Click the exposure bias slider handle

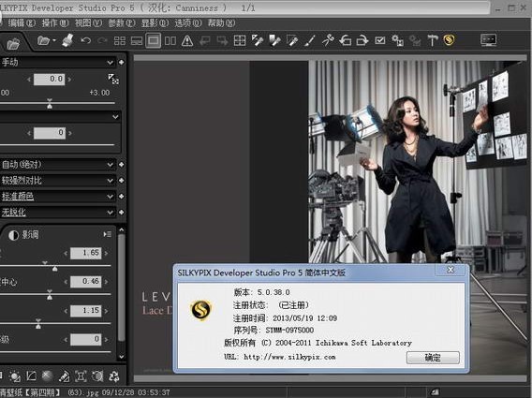pyautogui.click(x=50, y=104)
